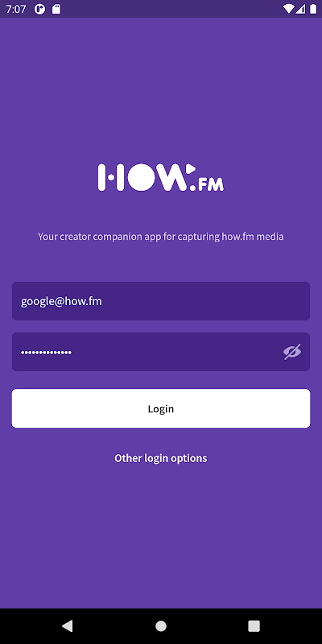Tap the battery icon in status bar
Viewport: 322px width, 644px height.
313,9
